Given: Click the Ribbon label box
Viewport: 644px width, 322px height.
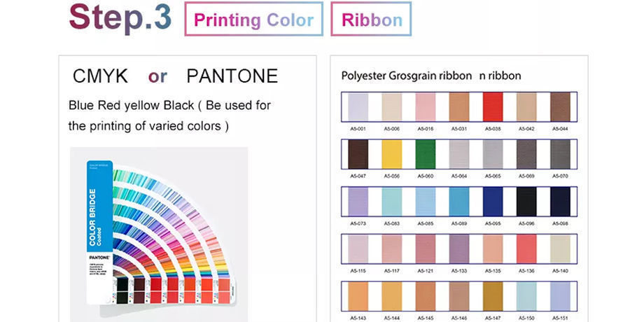Looking at the screenshot, I should point(371,20).
